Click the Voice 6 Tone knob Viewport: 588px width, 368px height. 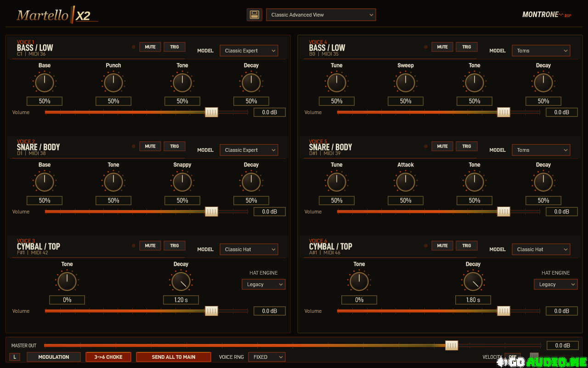359,282
